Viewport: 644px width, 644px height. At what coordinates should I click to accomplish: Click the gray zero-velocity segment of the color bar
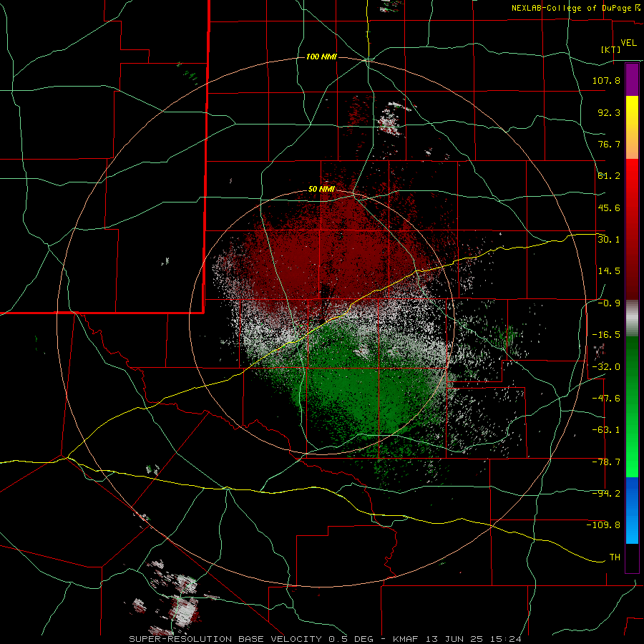(632, 318)
